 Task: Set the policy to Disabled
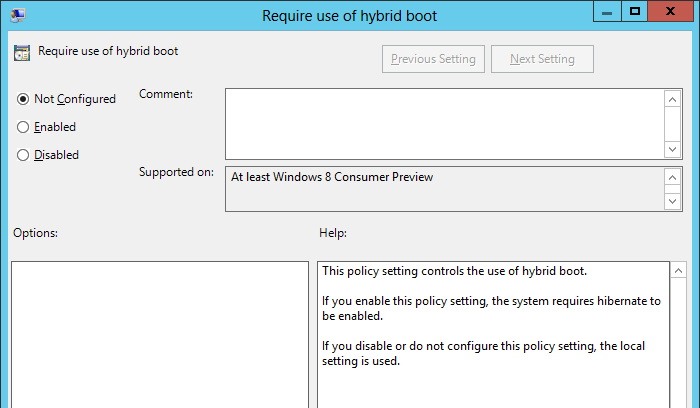tap(23, 155)
